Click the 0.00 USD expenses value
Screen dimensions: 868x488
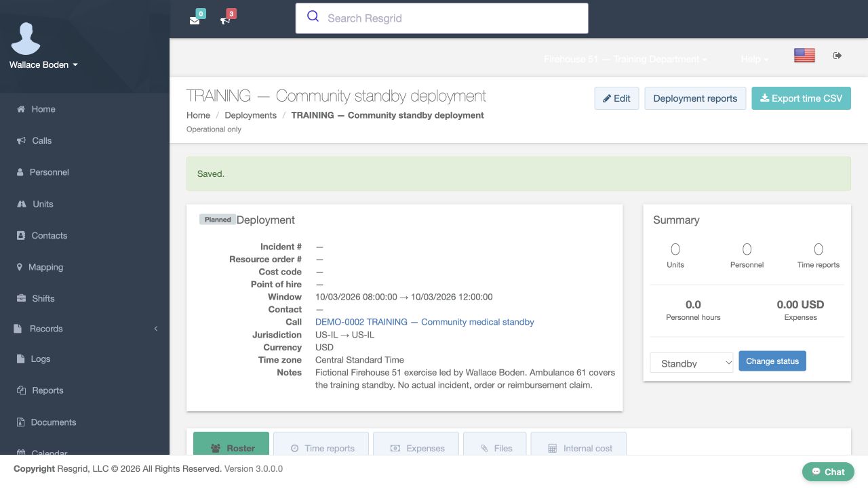800,305
